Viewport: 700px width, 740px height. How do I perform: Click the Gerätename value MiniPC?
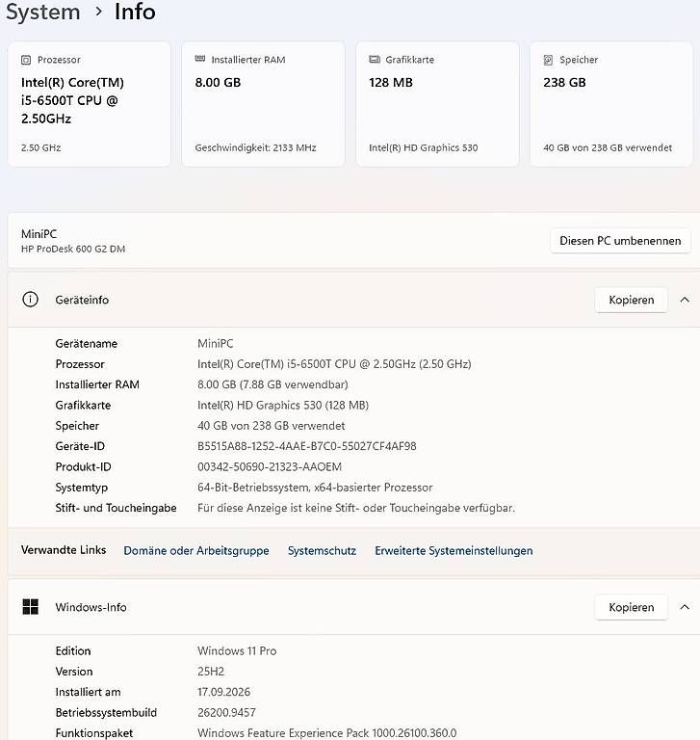[x=215, y=344]
